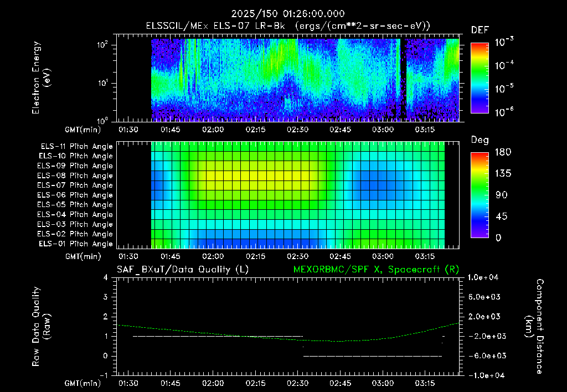The image size is (567, 392).
Task: Click the Deg pitch angle color bar
Action: pyautogui.click(x=480, y=195)
